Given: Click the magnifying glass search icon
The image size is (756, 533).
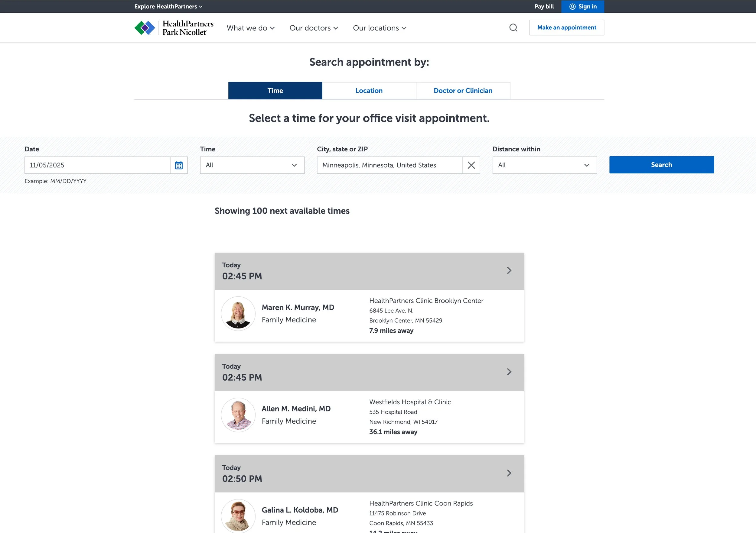Looking at the screenshot, I should (x=513, y=27).
